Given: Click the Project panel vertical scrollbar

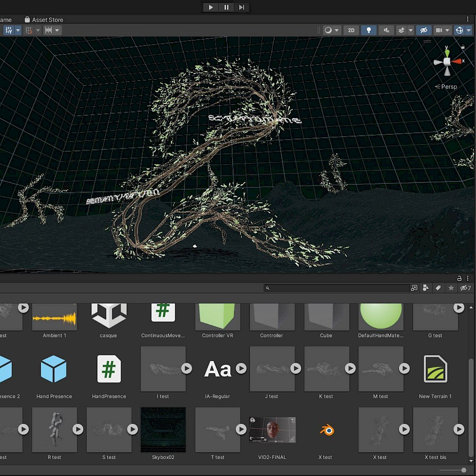Looking at the screenshot, I should [471, 408].
